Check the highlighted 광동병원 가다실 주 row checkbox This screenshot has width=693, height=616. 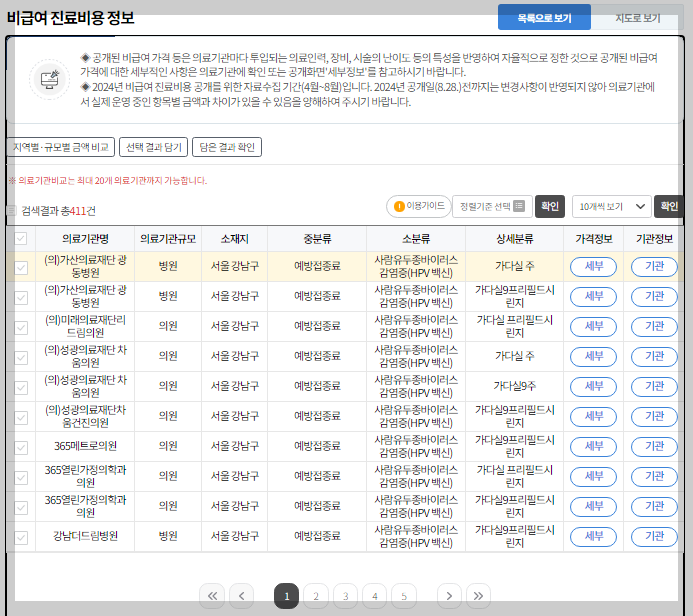(x=21, y=267)
